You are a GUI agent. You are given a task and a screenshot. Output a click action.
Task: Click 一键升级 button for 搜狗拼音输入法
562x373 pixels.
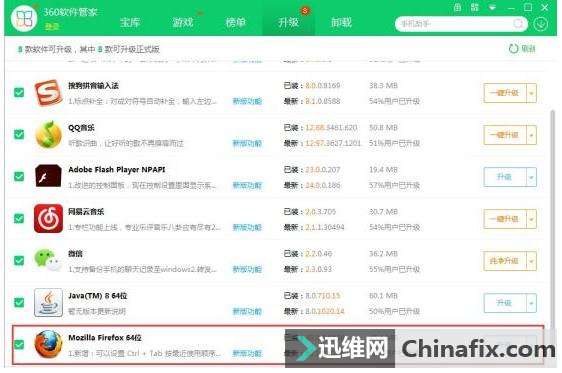click(x=505, y=93)
